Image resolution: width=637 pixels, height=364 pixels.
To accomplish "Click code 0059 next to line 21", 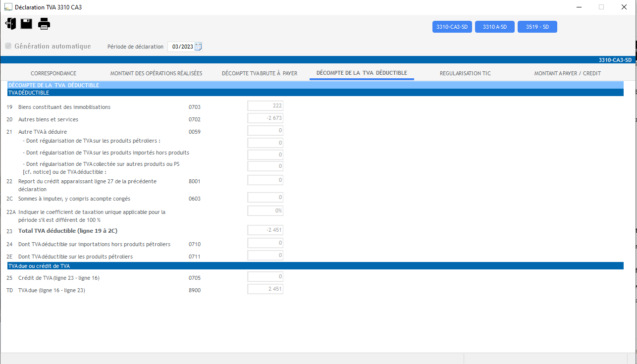I will tap(195, 132).
